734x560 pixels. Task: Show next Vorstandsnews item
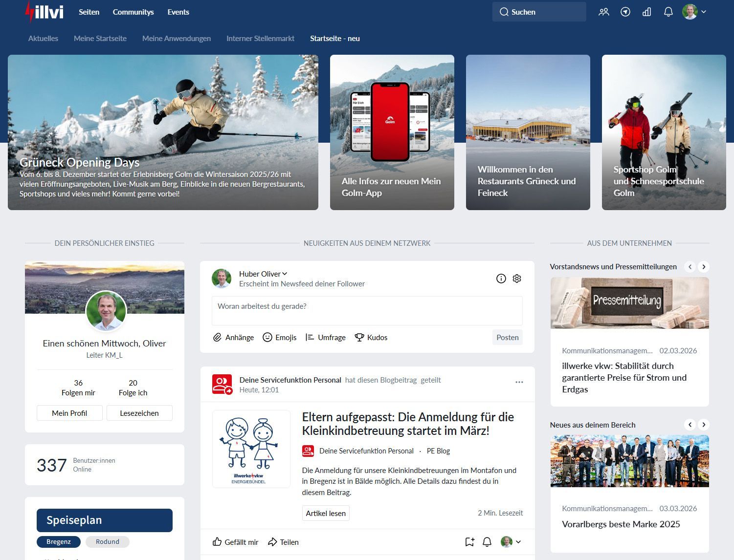click(704, 267)
